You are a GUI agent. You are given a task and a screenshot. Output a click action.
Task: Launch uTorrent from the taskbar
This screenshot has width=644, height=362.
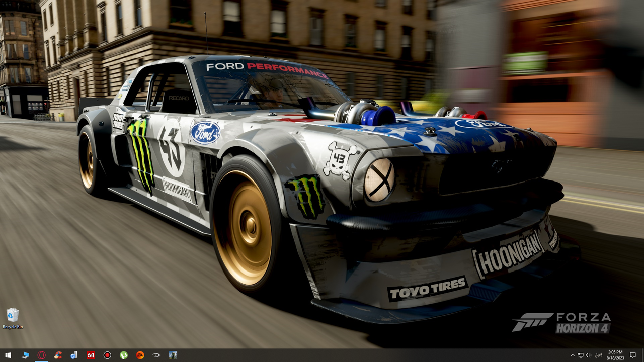124,355
